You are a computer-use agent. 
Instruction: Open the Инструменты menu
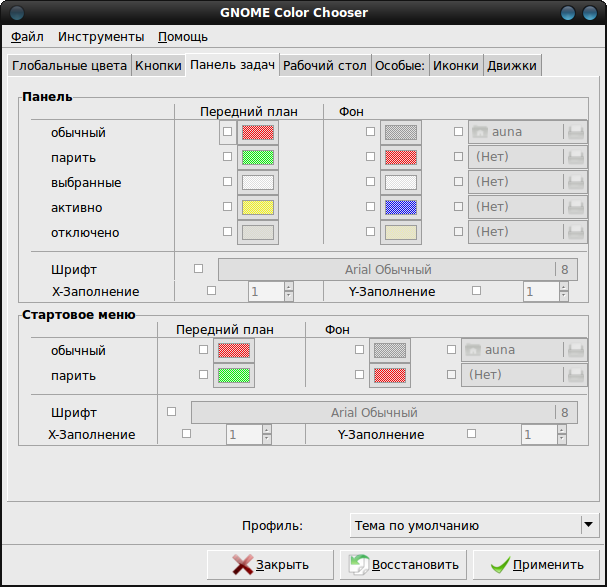(x=101, y=37)
